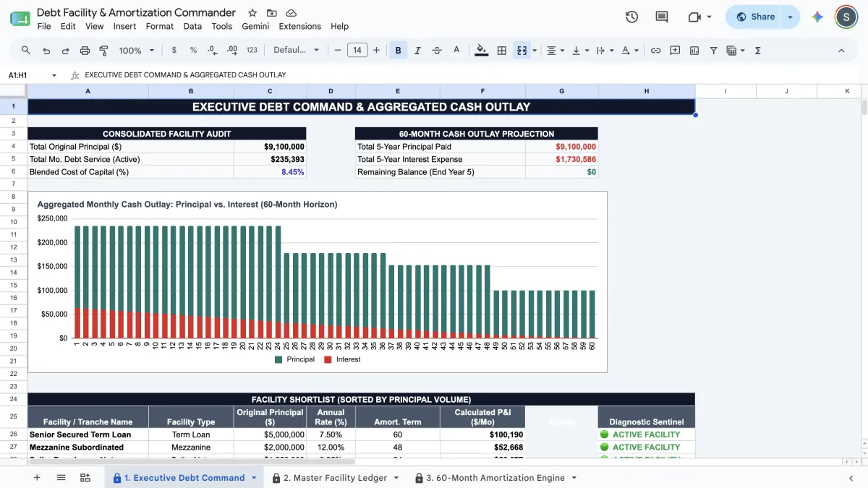Open the font family dropdown
The image size is (868, 488).
click(x=296, y=51)
